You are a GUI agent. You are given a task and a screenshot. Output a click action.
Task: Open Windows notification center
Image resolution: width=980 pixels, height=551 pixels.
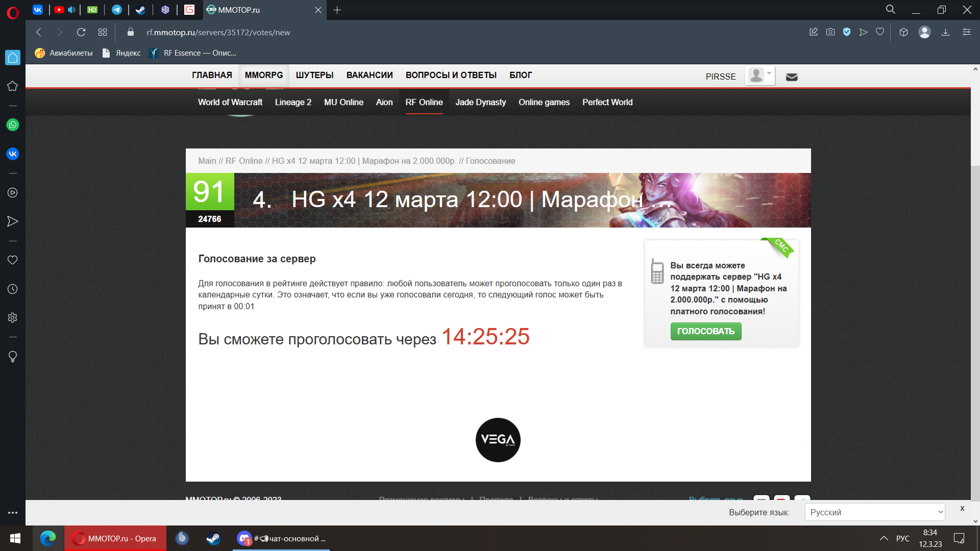click(959, 538)
